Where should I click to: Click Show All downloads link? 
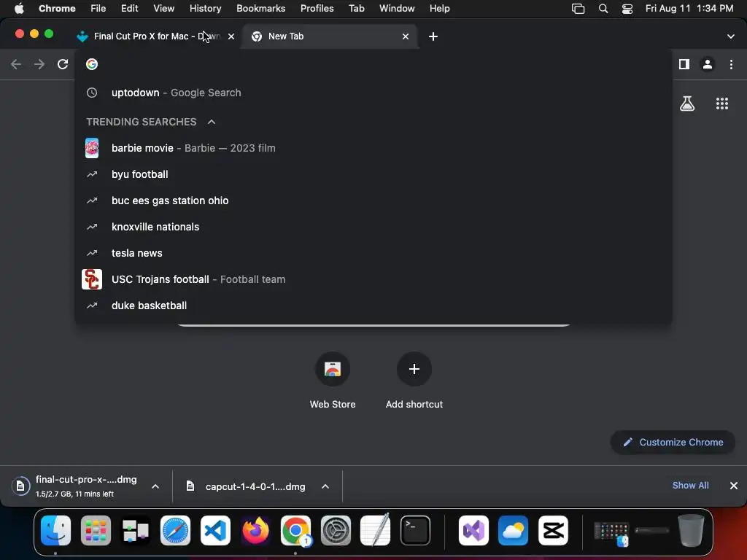coord(690,485)
